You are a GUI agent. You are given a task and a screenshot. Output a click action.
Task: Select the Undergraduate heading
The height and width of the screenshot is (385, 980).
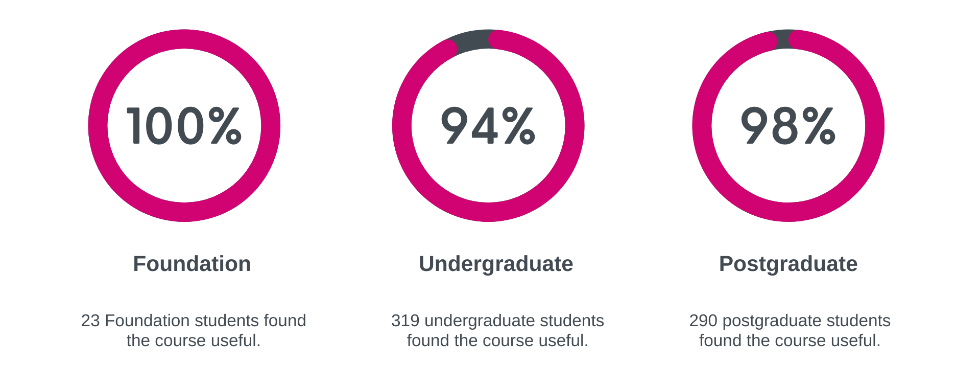tap(495, 264)
